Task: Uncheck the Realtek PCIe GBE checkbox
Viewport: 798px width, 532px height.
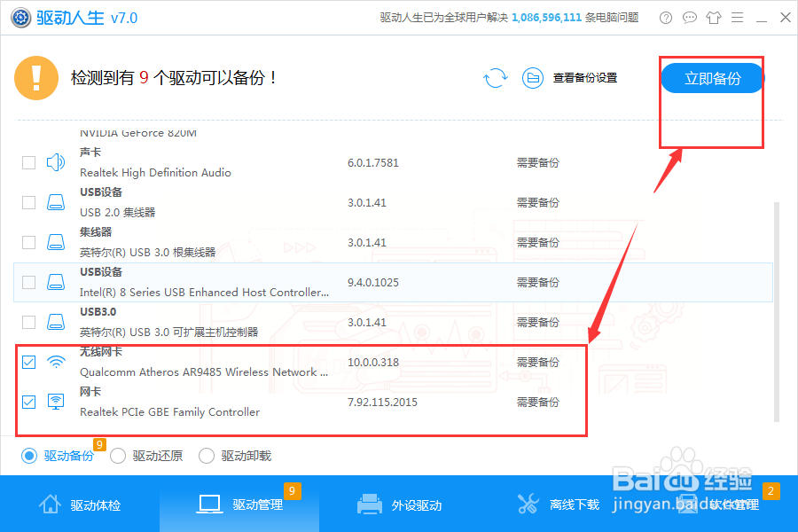Action: point(29,403)
